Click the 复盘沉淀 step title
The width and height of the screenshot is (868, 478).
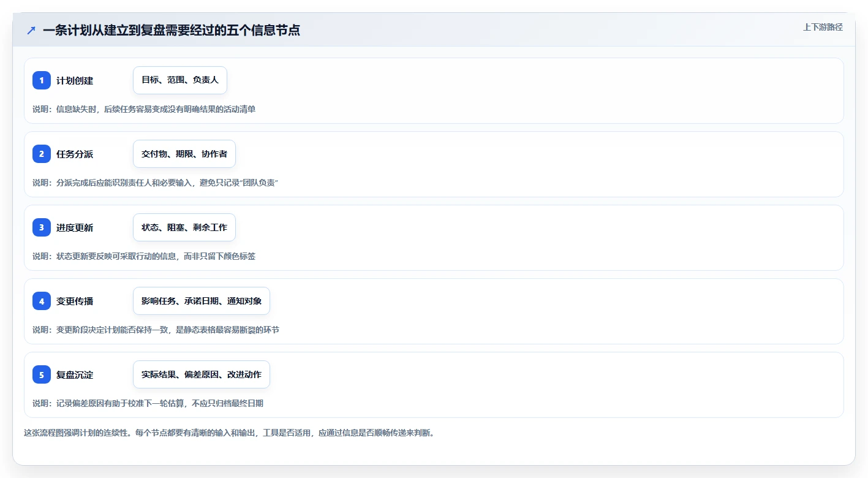(x=75, y=374)
